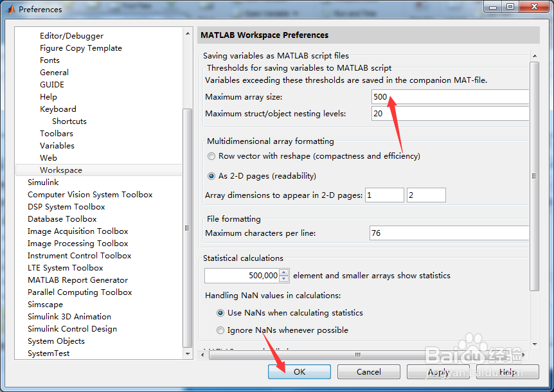Click tree panel scroll down arrow
This screenshot has width=554, height=392.
(188, 353)
